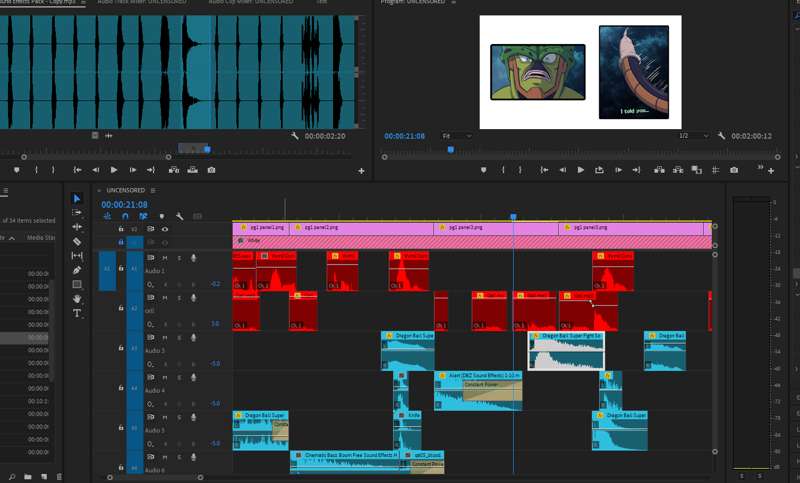800x483 pixels.
Task: Select the Rectangle tool
Action: point(77,284)
